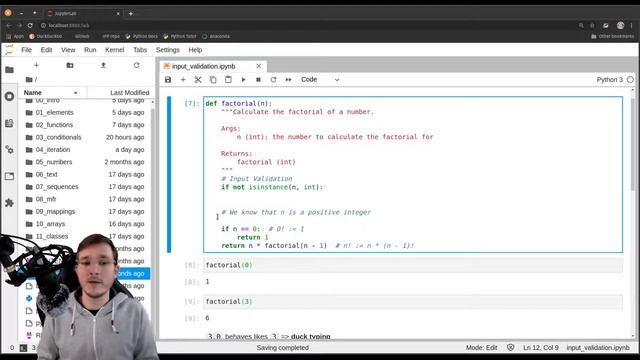Open the 09_mappings folder
The image size is (640, 360).
click(x=85, y=211)
